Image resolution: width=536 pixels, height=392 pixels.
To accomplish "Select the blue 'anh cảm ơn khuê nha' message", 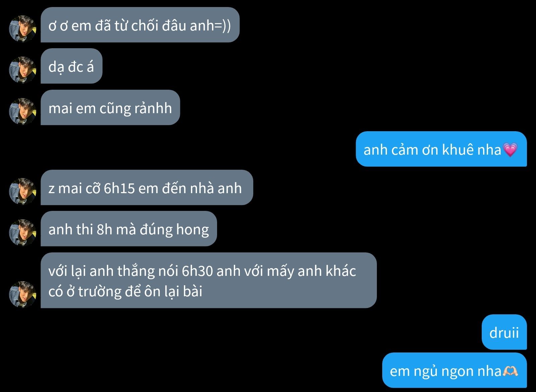I will [x=441, y=149].
